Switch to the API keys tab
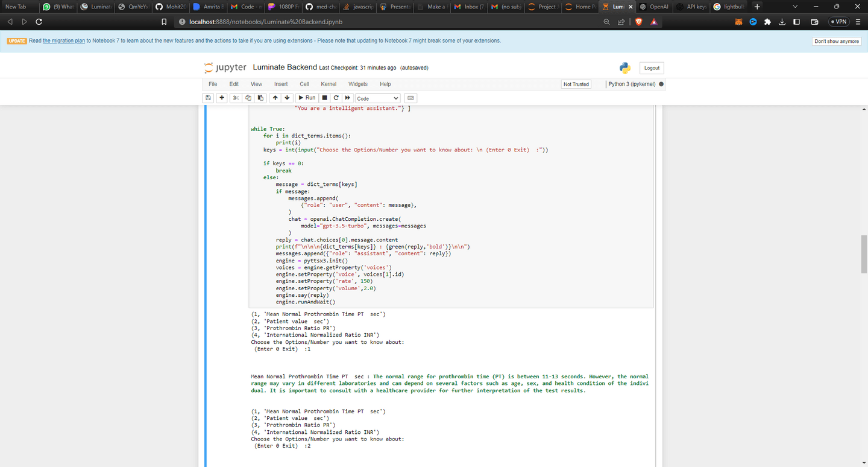Image resolution: width=868 pixels, height=467 pixels. pyautogui.click(x=691, y=7)
